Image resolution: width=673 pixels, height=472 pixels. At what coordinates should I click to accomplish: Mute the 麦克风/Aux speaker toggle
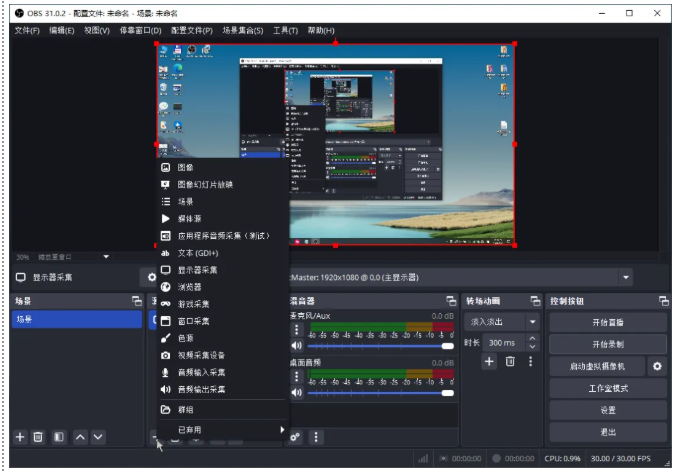[x=297, y=345]
